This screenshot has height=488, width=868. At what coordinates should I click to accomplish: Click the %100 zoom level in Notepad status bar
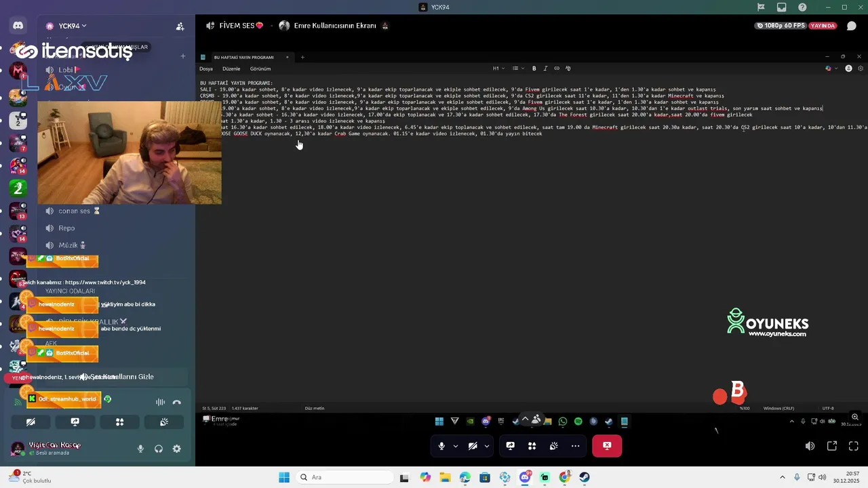pyautogui.click(x=744, y=408)
